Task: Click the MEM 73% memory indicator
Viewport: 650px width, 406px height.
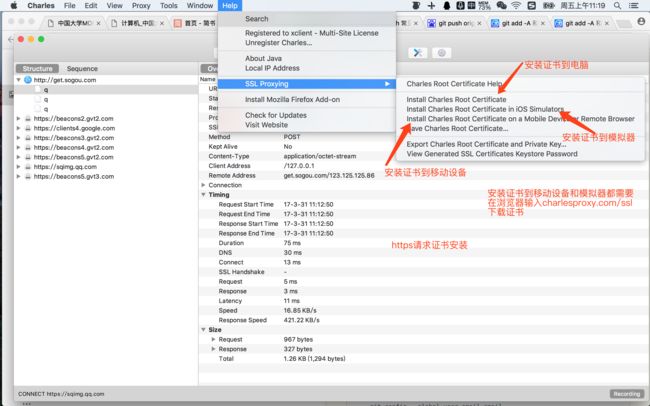Action: tap(484, 5)
